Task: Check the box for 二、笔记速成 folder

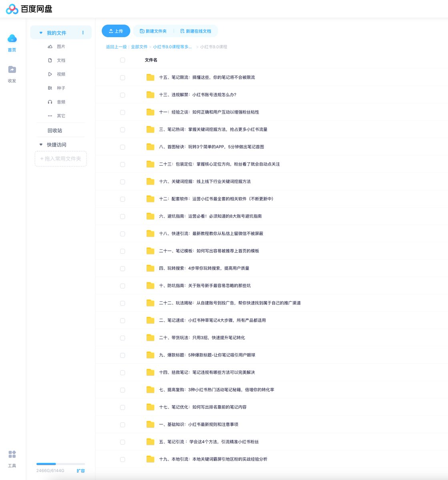Action: click(x=123, y=320)
